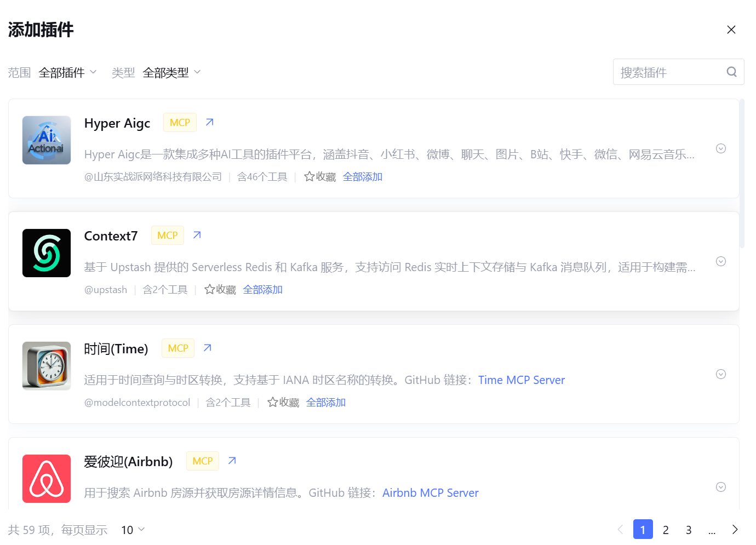Click 全部添加 for Context7 plugin
Image resolution: width=756 pixels, height=545 pixels.
click(262, 289)
